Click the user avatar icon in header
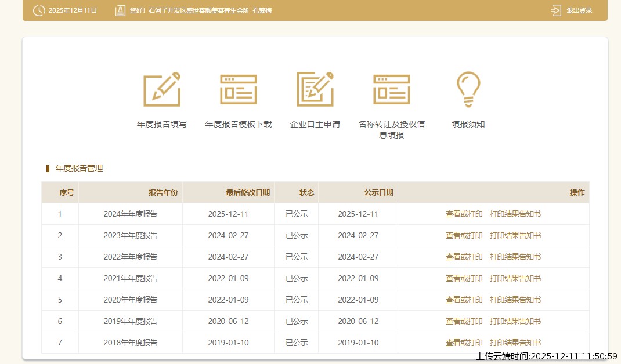Image resolution: width=621 pixels, height=364 pixels. click(x=120, y=10)
